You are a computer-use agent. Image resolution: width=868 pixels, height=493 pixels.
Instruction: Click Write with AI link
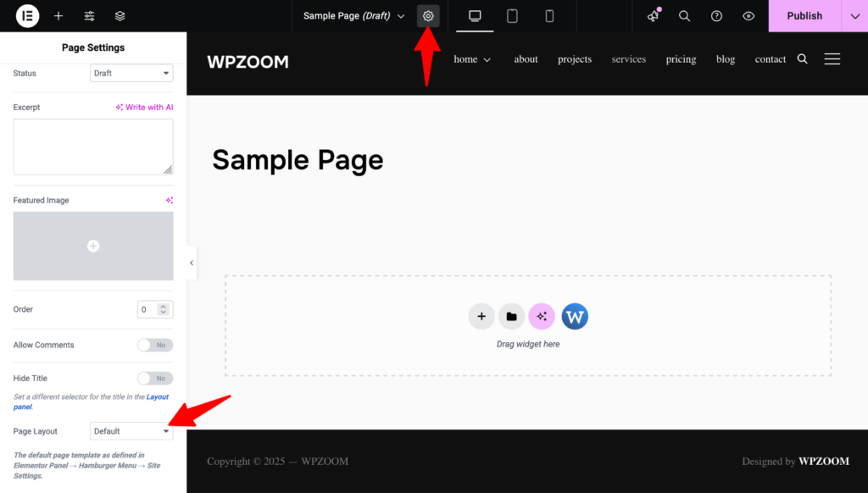[x=145, y=108]
